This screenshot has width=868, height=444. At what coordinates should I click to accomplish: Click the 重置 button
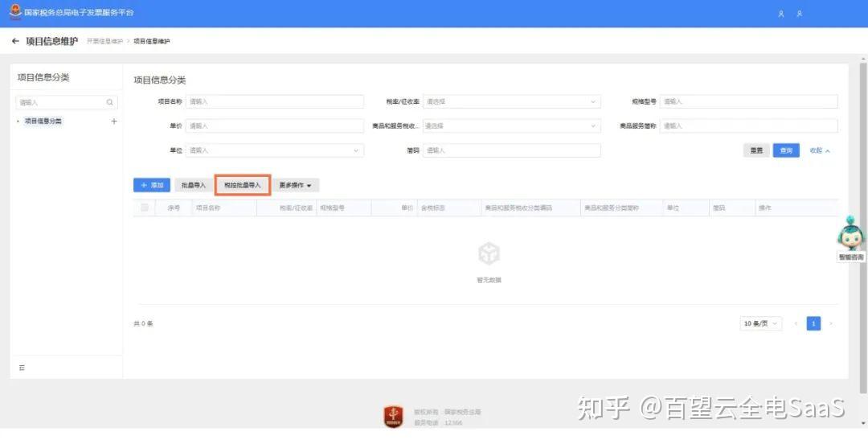tap(756, 150)
